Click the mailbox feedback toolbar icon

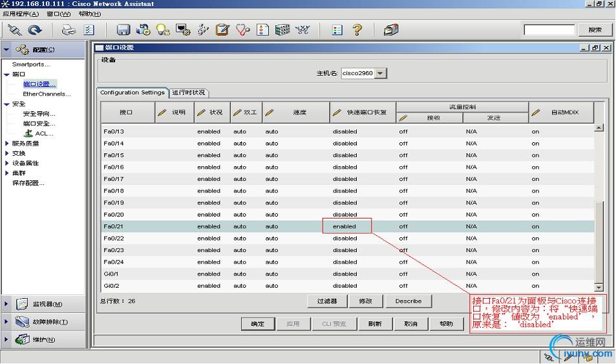pyautogui.click(x=390, y=30)
